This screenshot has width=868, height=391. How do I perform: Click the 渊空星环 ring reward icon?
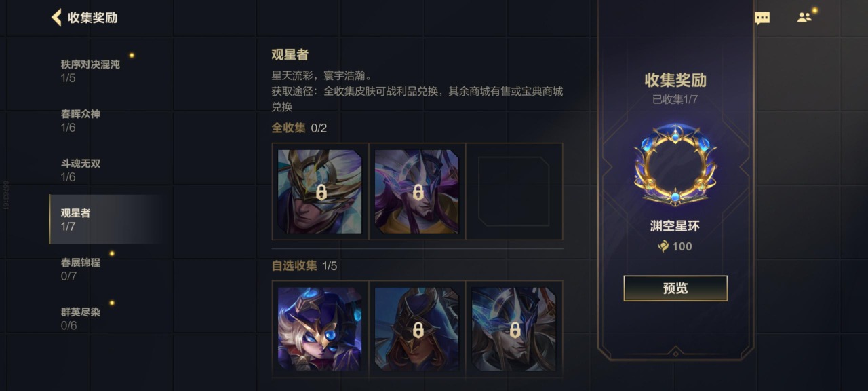675,165
